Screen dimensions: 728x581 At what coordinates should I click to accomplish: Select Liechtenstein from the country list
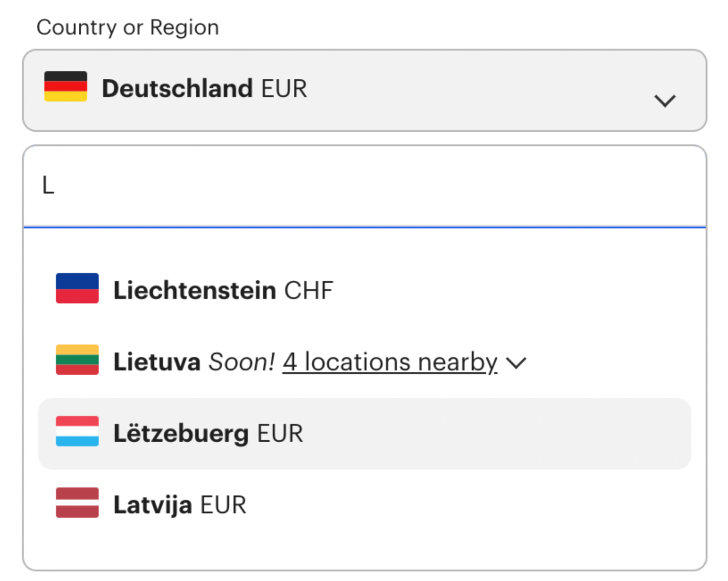(195, 290)
